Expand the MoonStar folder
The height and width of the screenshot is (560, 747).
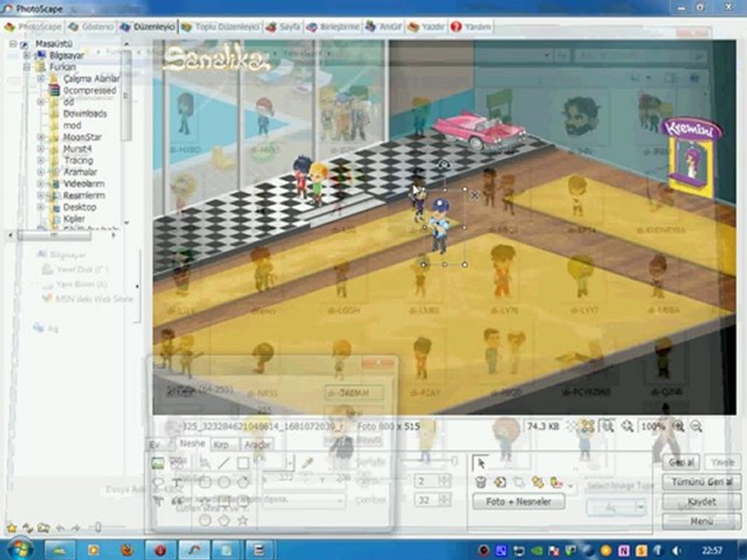click(41, 137)
